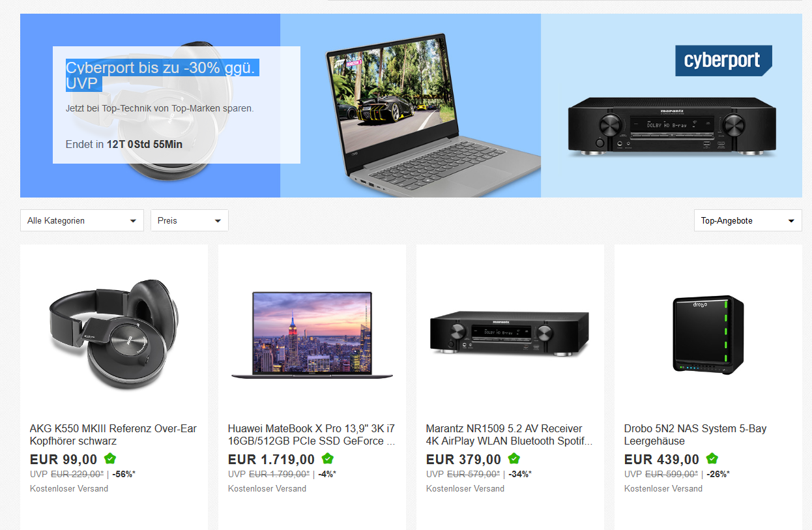Click the green badge next to EUR 1.719,00

pyautogui.click(x=328, y=459)
